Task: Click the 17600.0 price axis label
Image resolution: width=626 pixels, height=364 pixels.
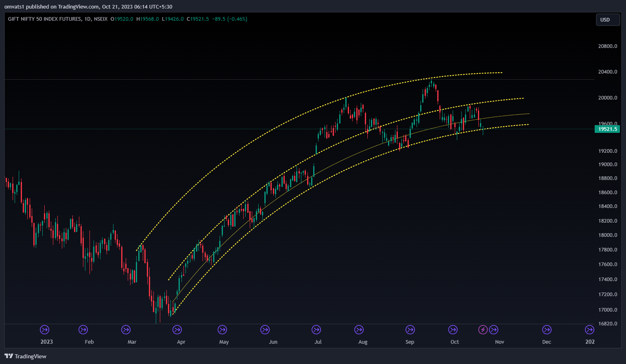Action: (x=607, y=264)
